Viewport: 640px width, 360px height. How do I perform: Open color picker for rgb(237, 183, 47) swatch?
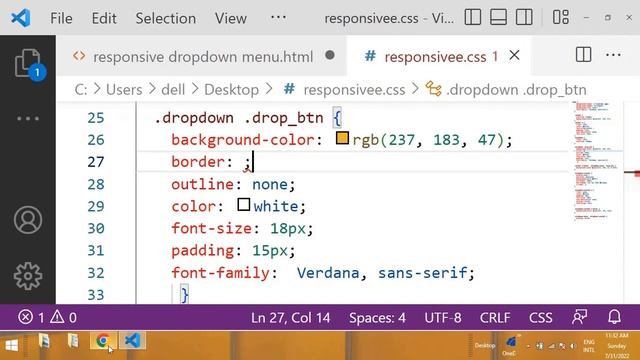point(342,138)
